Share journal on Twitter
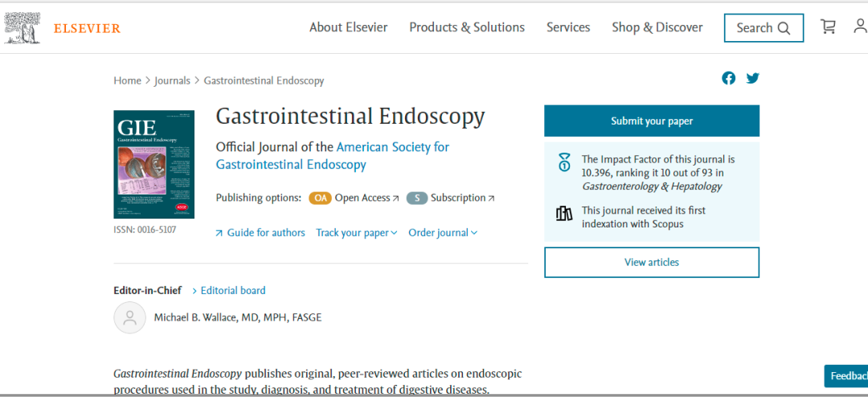The image size is (868, 397). 752,78
